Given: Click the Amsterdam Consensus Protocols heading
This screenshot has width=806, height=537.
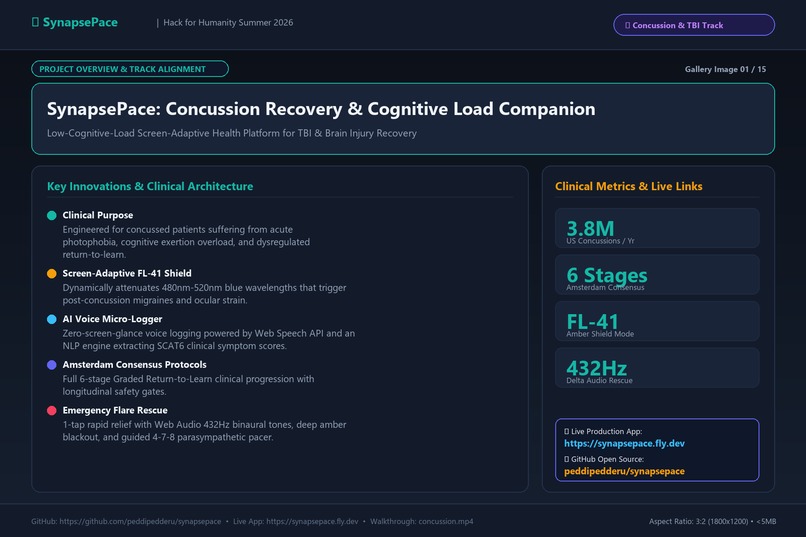Looking at the screenshot, I should (x=135, y=365).
